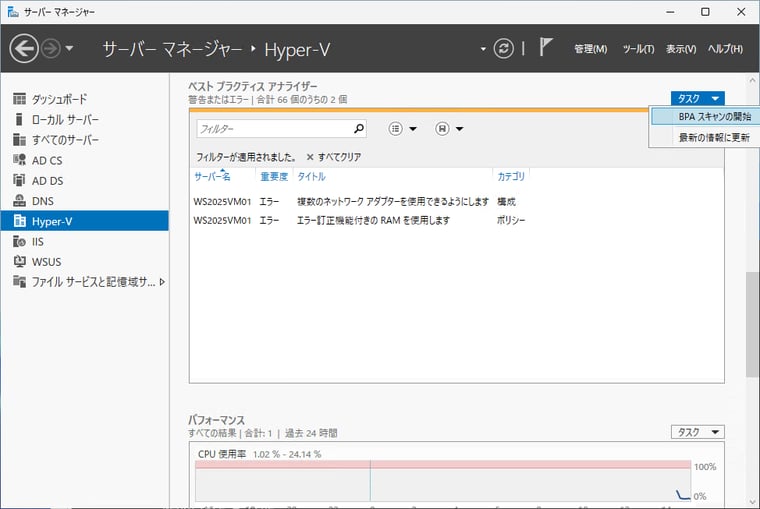The height and width of the screenshot is (509, 760).
Task: Expand breadcrumb dropdown beside refresh icon
Action: pos(483,49)
